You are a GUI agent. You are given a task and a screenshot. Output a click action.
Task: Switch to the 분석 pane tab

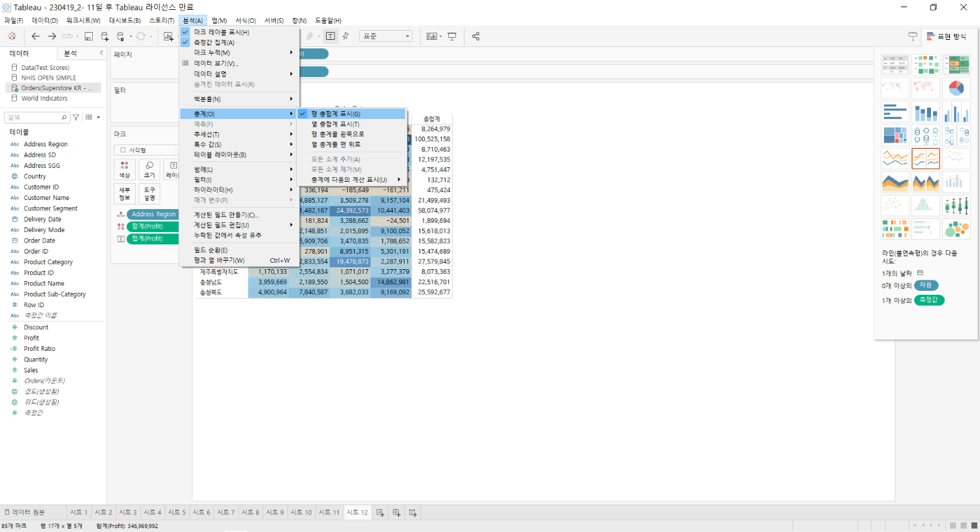(71, 54)
